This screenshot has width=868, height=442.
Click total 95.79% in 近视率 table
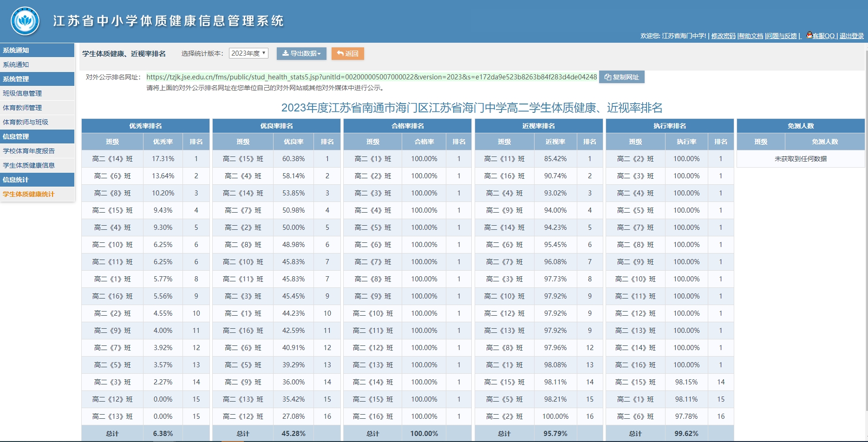555,434
